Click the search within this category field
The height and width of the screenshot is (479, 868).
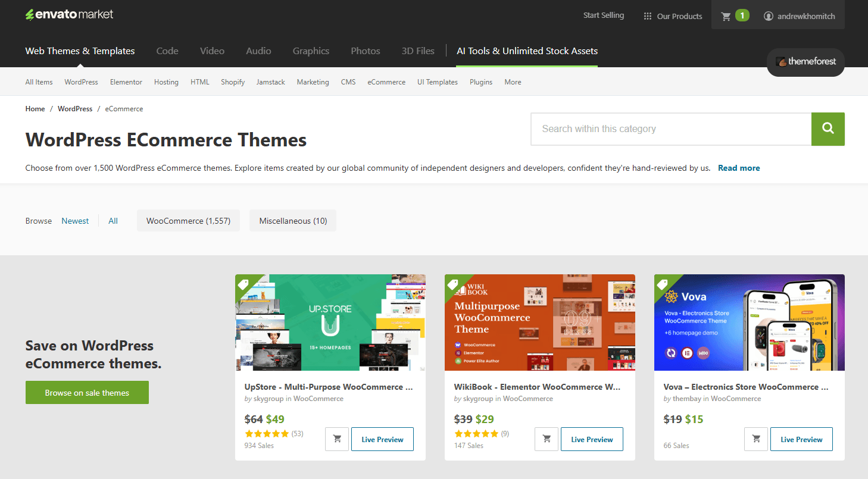[x=671, y=129]
